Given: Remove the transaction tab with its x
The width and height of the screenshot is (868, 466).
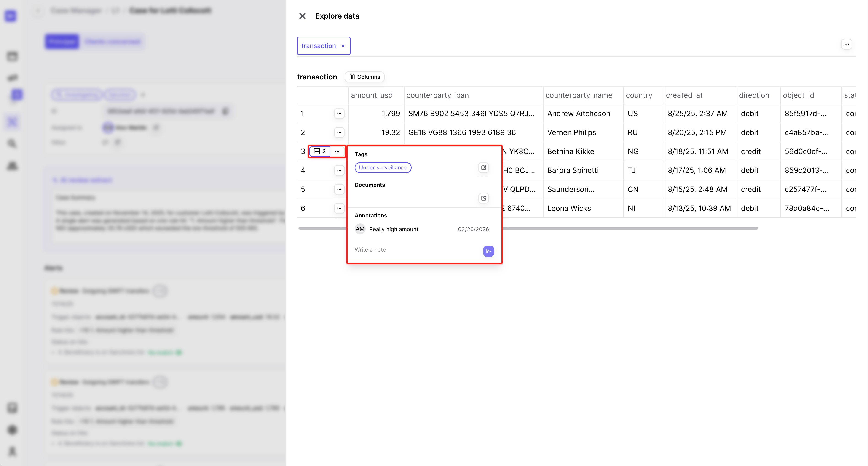Looking at the screenshot, I should coord(343,46).
